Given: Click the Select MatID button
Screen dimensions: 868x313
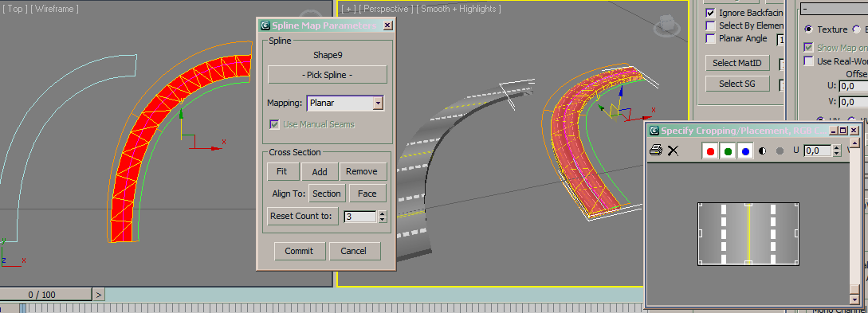Looking at the screenshot, I should click(x=738, y=63).
